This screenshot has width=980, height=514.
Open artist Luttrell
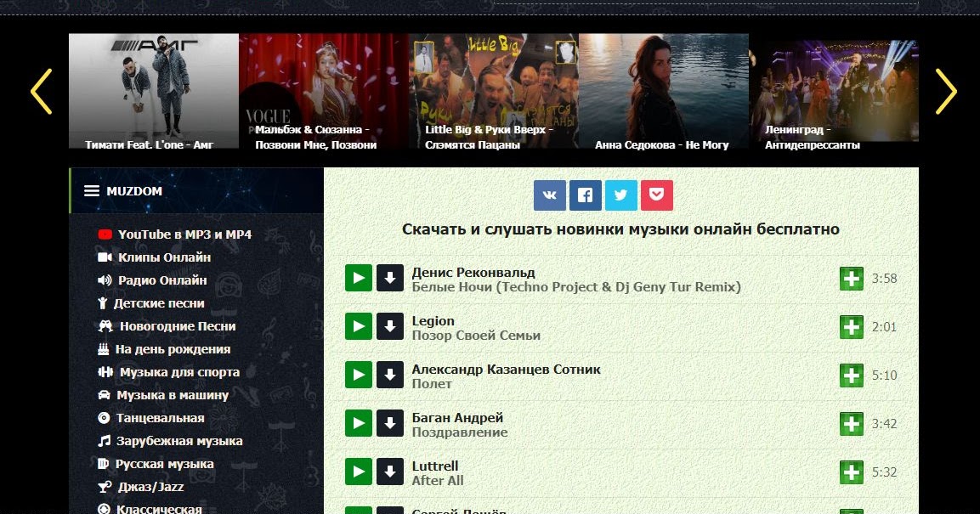pyautogui.click(x=435, y=466)
